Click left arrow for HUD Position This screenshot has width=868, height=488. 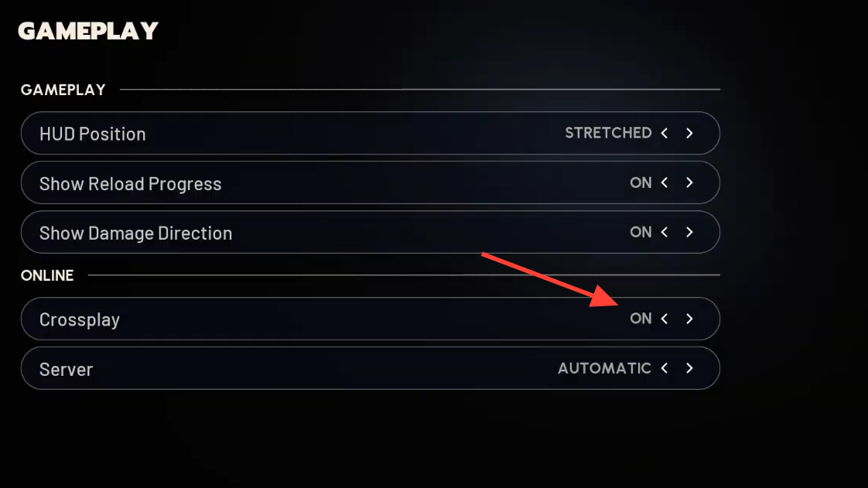(665, 133)
